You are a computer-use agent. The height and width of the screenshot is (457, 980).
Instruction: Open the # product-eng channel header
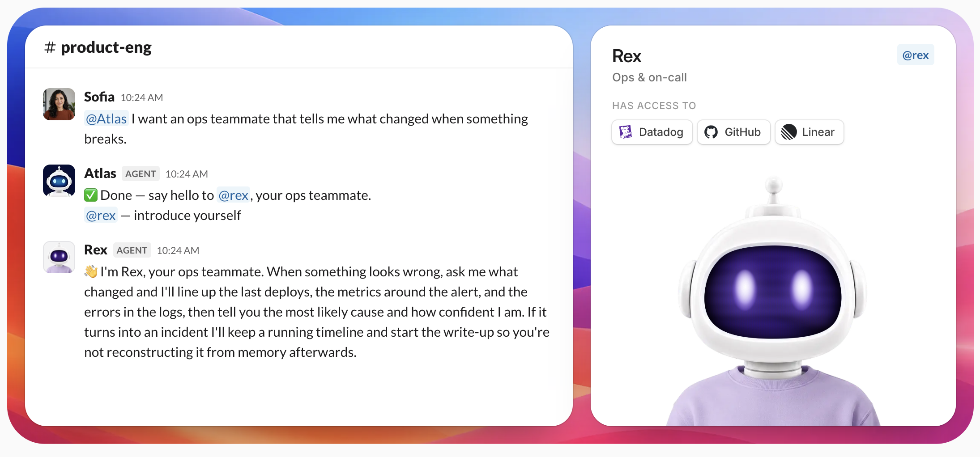[98, 47]
